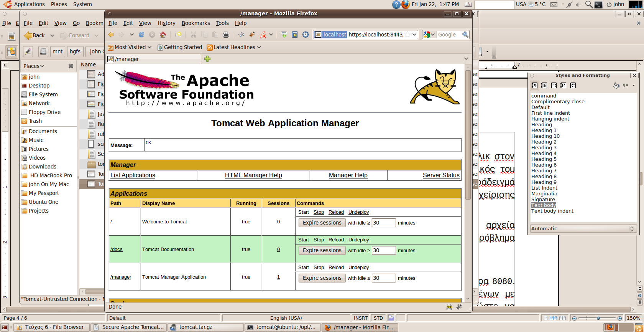Open the HTML Manager Help link

click(x=253, y=175)
